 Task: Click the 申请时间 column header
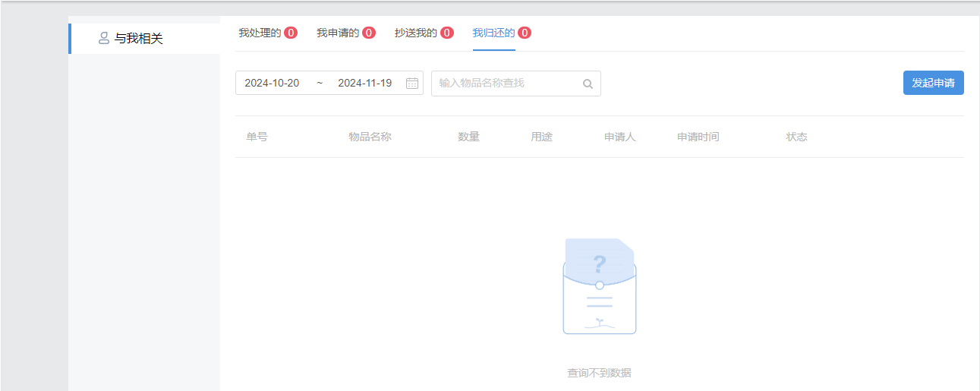(698, 137)
